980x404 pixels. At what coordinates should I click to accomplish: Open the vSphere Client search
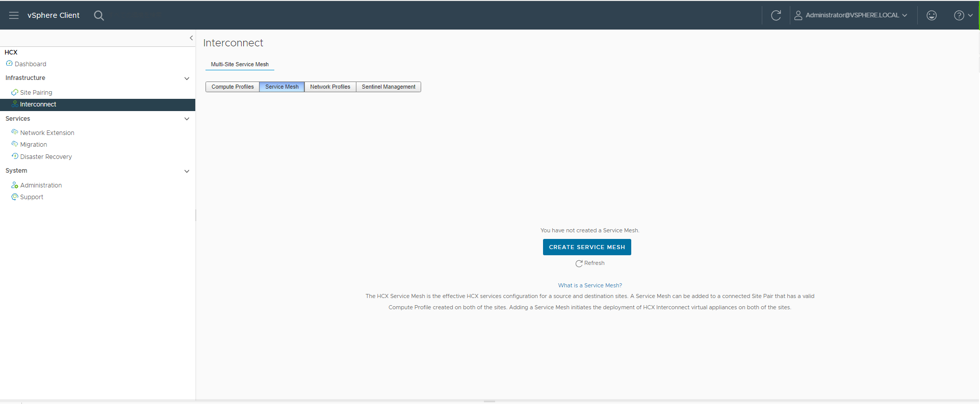tap(99, 15)
